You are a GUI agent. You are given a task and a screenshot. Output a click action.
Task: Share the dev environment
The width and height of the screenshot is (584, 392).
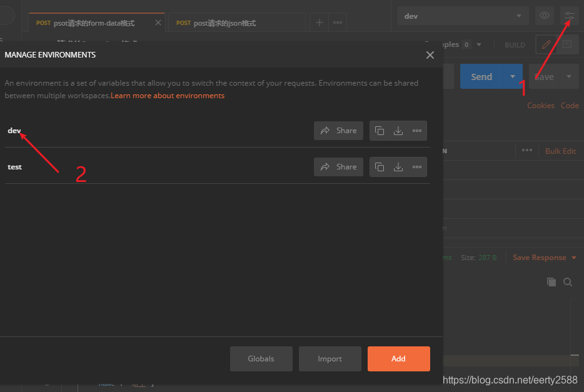click(x=338, y=131)
